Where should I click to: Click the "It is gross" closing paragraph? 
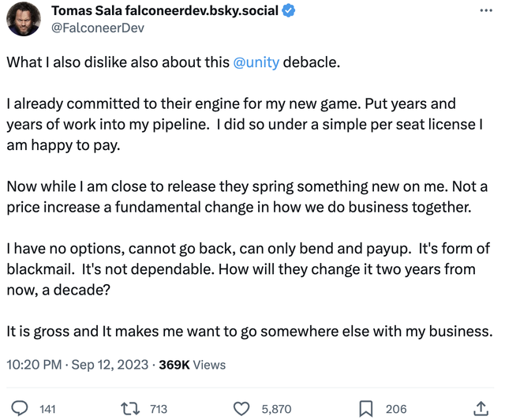click(249, 331)
